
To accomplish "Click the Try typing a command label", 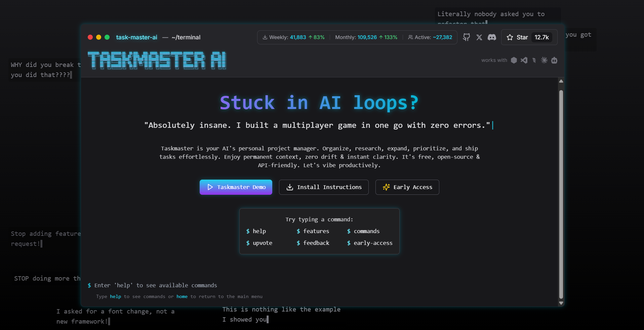I will pos(319,219).
